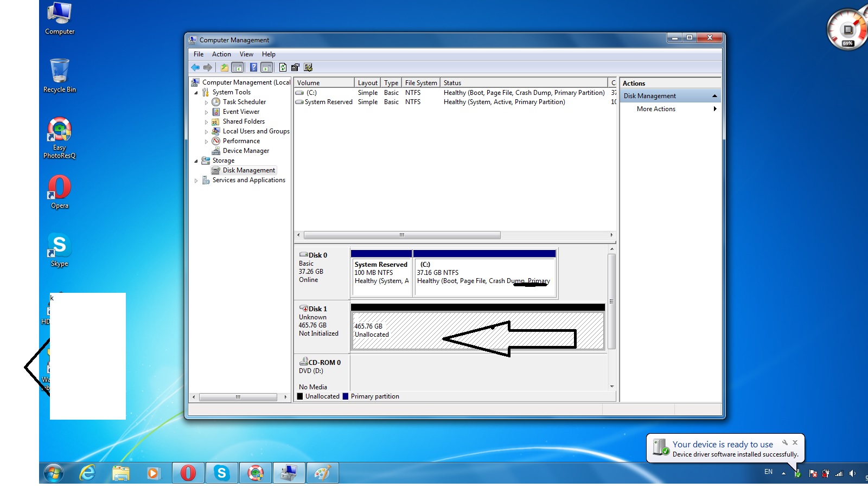Click the Disk 0 label panel
Image resolution: width=868 pixels, height=488 pixels.
[322, 273]
